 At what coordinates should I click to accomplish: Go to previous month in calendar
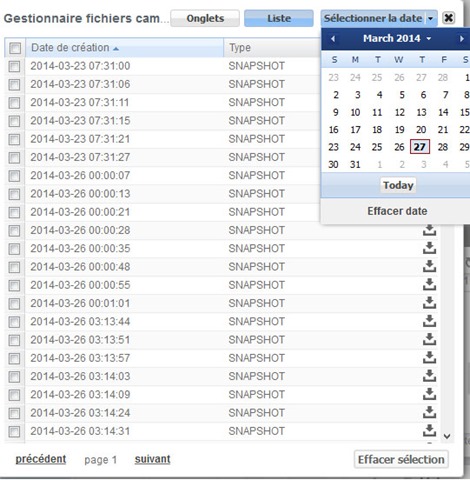[333, 39]
